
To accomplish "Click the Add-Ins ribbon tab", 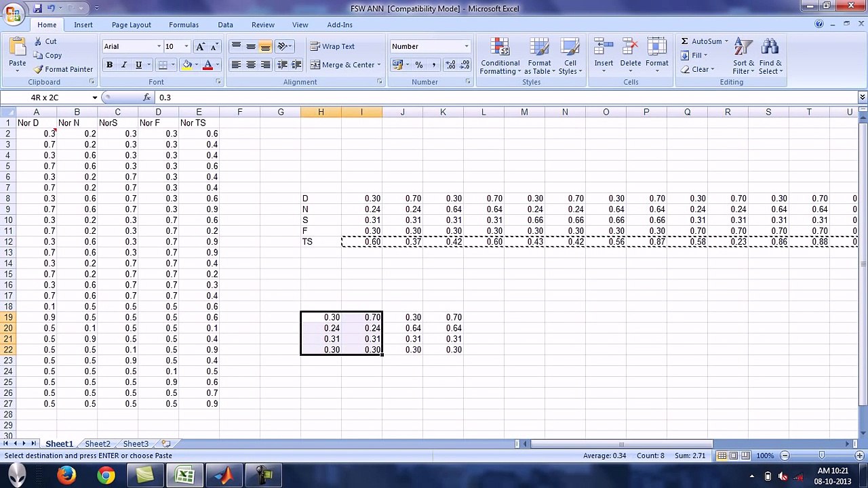I will pyautogui.click(x=340, y=25).
